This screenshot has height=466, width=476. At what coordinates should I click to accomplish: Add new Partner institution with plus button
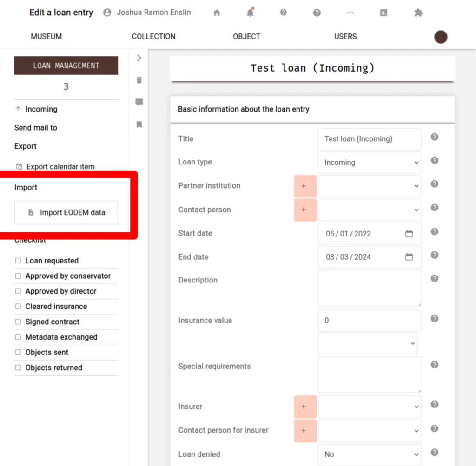(305, 186)
